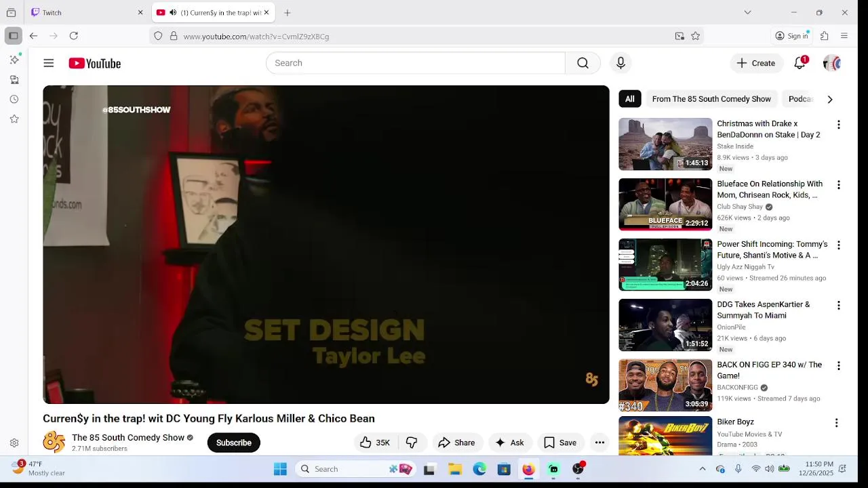This screenshot has width=868, height=488.
Task: Start voice search with microphone icon
Action: click(620, 63)
